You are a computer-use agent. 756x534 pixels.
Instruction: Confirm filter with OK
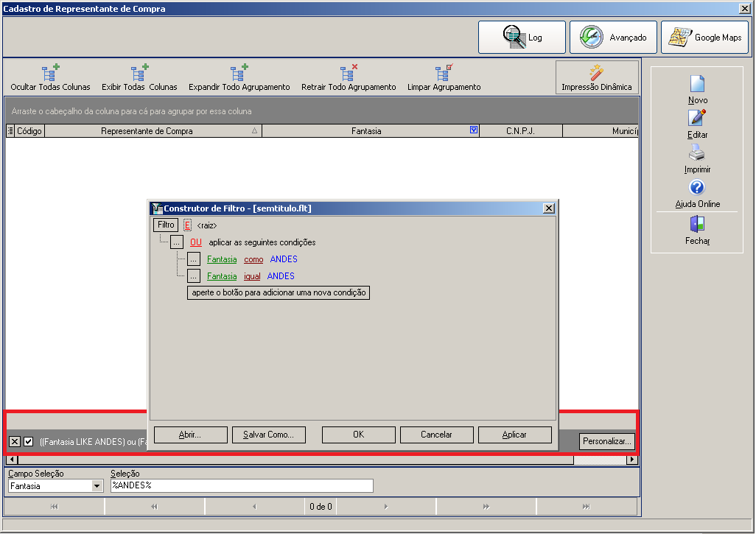click(359, 435)
